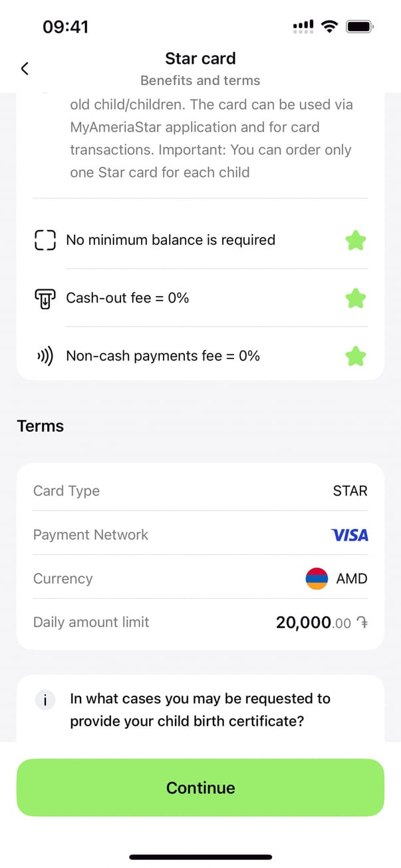Open the child birth certificate question
The width and height of the screenshot is (401, 868).
[x=200, y=710]
